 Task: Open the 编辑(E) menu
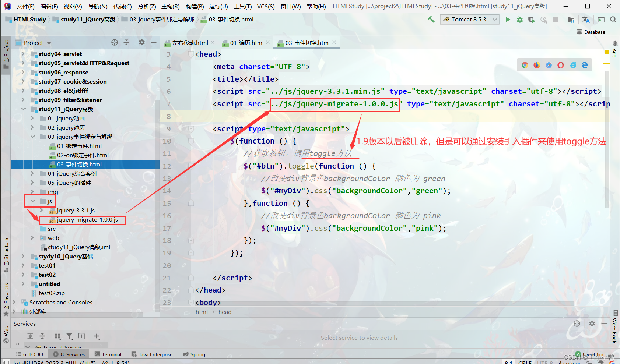click(49, 6)
